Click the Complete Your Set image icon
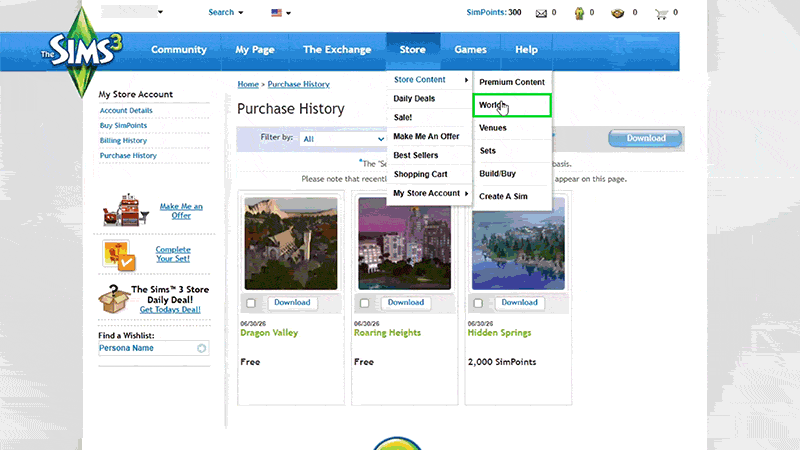Screen dimensions: 800x450 (x=118, y=255)
